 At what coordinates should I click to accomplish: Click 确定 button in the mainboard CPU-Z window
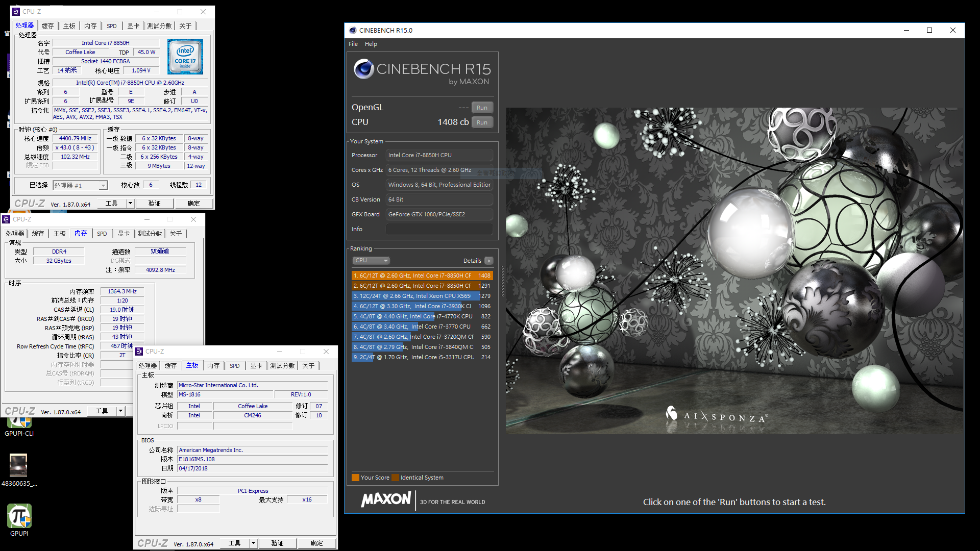point(316,543)
